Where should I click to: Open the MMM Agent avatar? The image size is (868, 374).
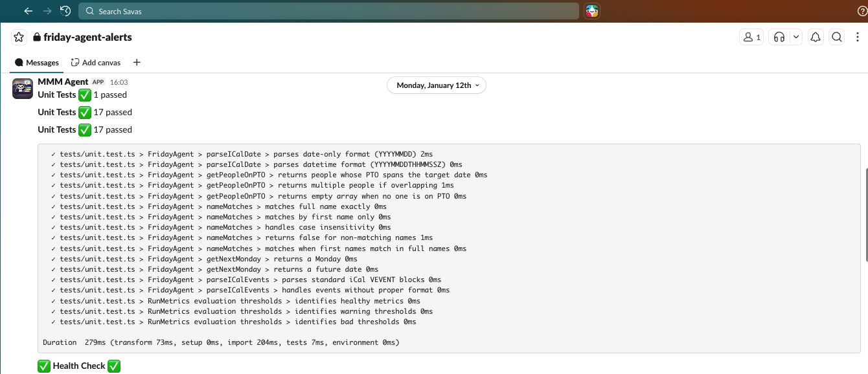[23, 89]
